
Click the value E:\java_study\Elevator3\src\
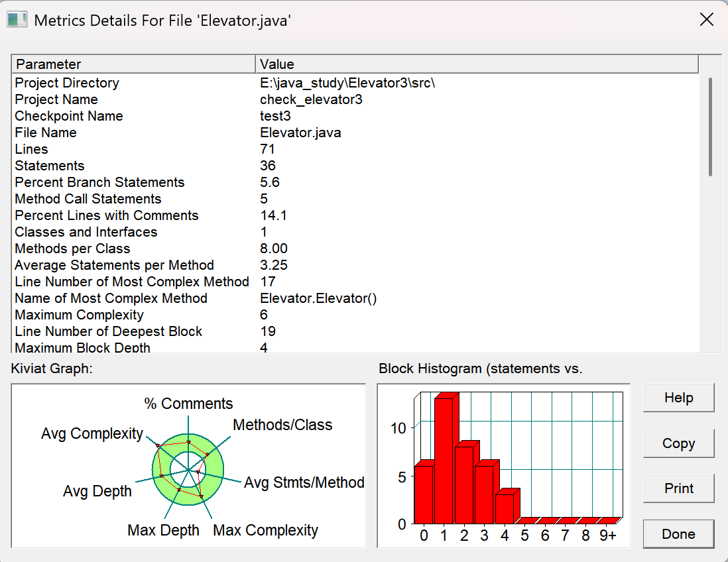(347, 83)
